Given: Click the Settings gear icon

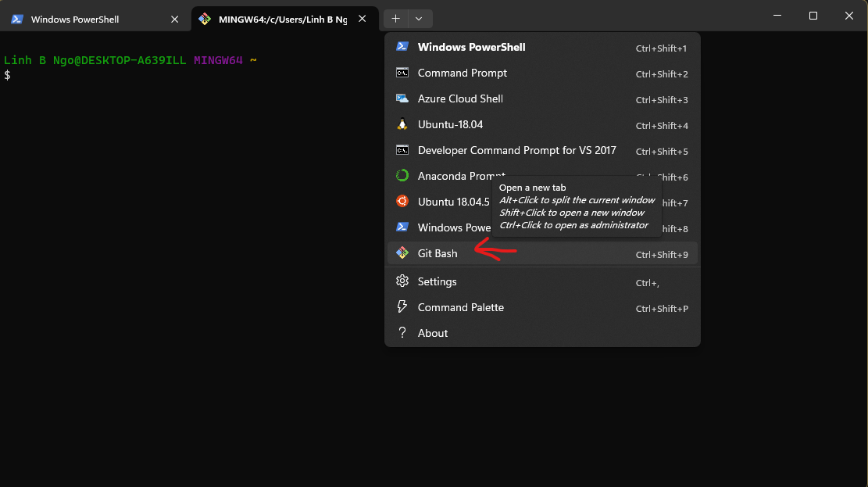Looking at the screenshot, I should (402, 281).
